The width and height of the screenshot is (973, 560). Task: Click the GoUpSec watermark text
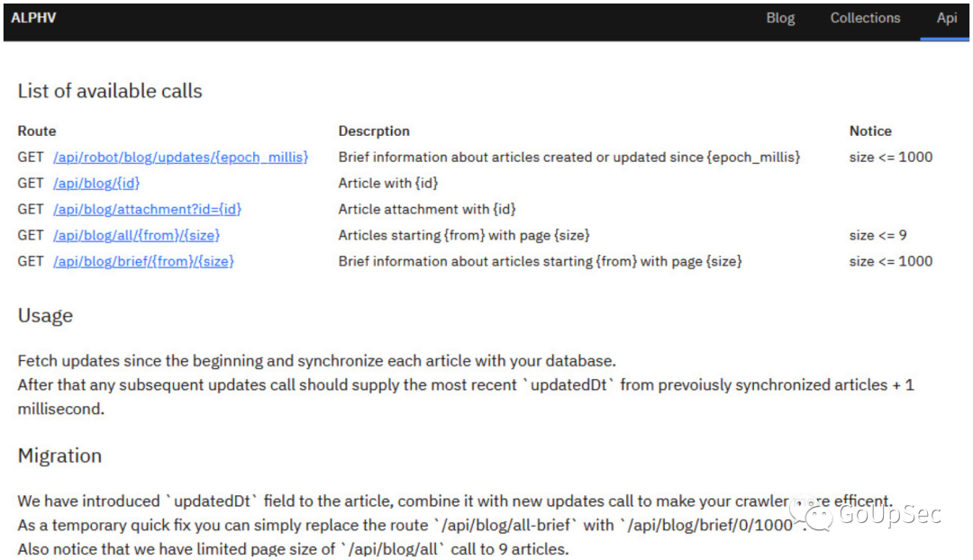pos(889,514)
